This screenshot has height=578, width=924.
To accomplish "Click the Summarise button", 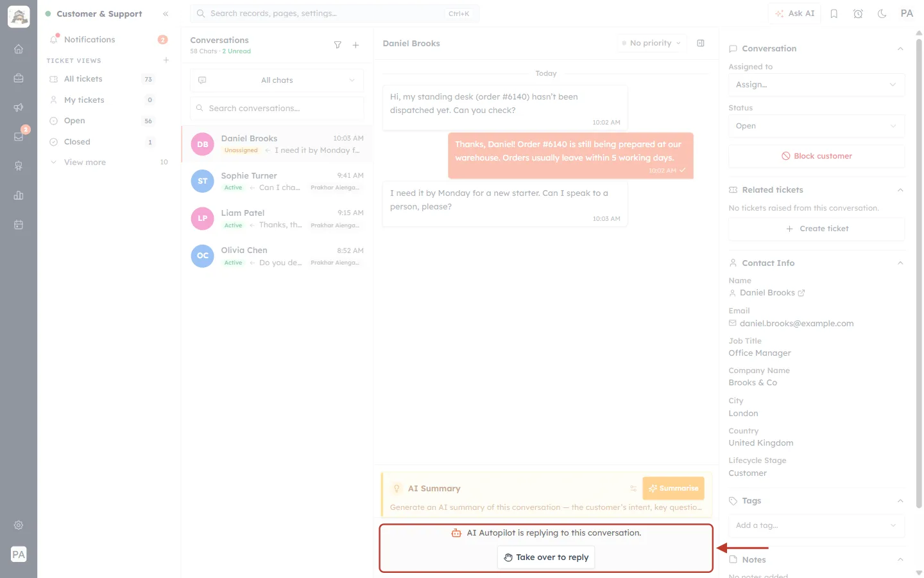I will coord(673,488).
